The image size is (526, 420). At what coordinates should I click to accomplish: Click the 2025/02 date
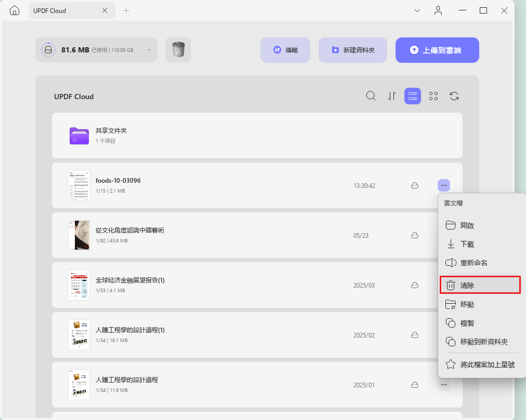pos(364,335)
